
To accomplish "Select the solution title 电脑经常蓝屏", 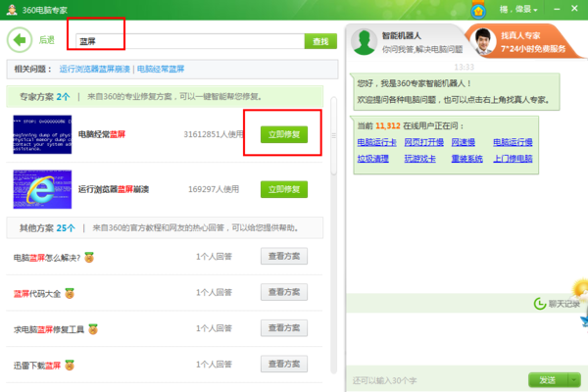I will click(x=102, y=134).
